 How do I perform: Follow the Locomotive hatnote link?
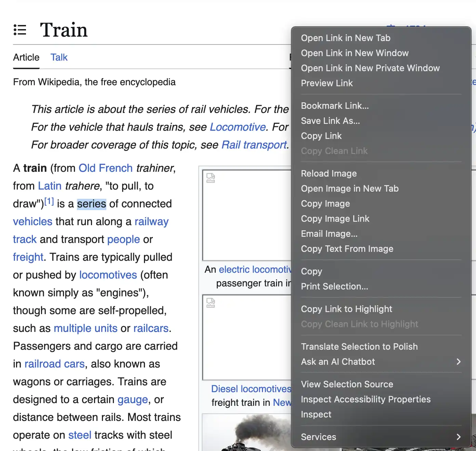238,127
